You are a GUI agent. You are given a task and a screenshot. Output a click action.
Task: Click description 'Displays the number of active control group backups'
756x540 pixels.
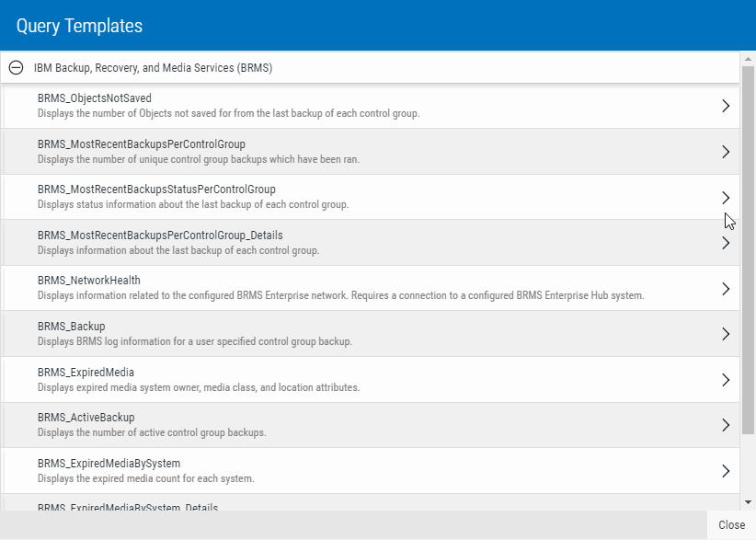point(152,432)
